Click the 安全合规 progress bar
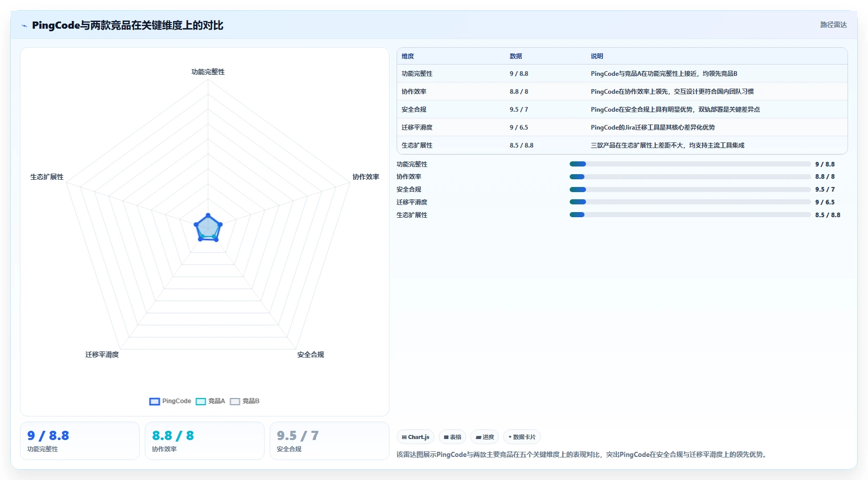The width and height of the screenshot is (868, 480). click(690, 190)
